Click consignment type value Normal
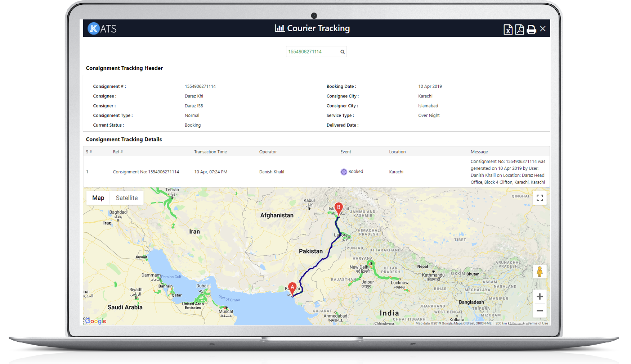The width and height of the screenshot is (631, 364). 192,115
